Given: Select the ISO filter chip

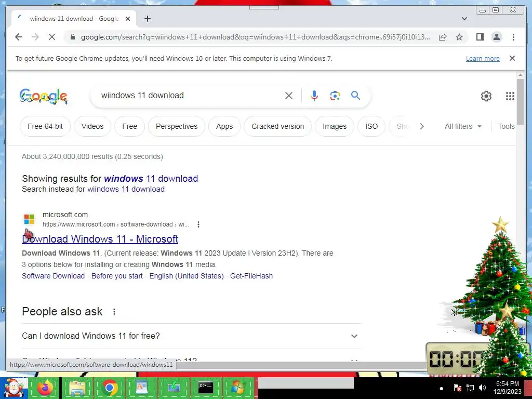Looking at the screenshot, I should pyautogui.click(x=371, y=126).
